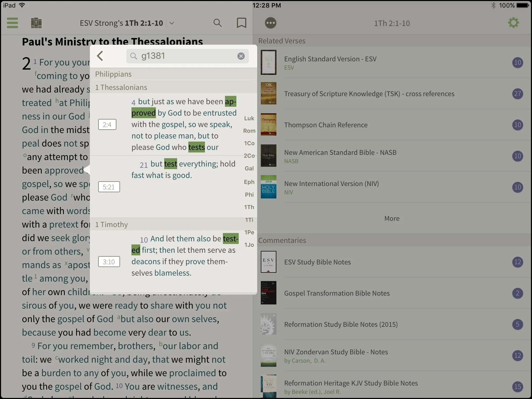
Task: Tap the search magnifier in toolbar
Action: (x=217, y=23)
